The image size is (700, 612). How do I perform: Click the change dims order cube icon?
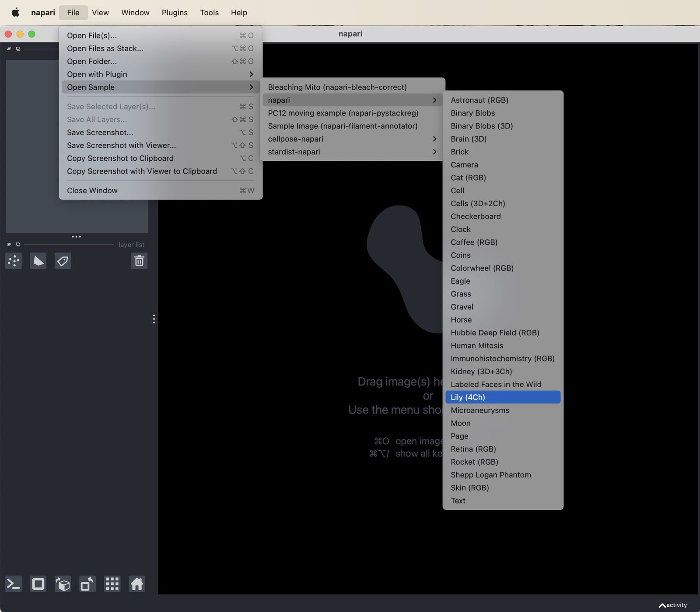coord(63,584)
